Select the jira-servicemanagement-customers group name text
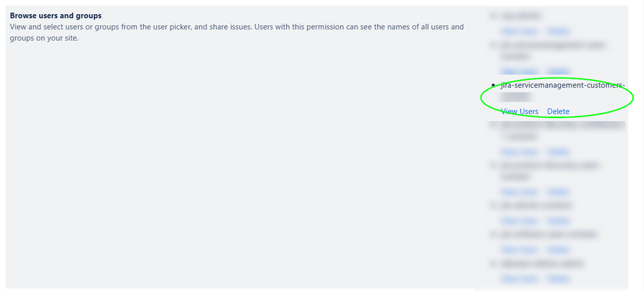The image size is (644, 292). pos(563,85)
